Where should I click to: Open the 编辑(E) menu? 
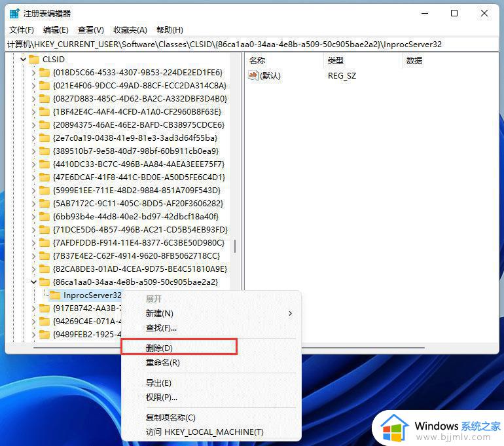(x=56, y=30)
